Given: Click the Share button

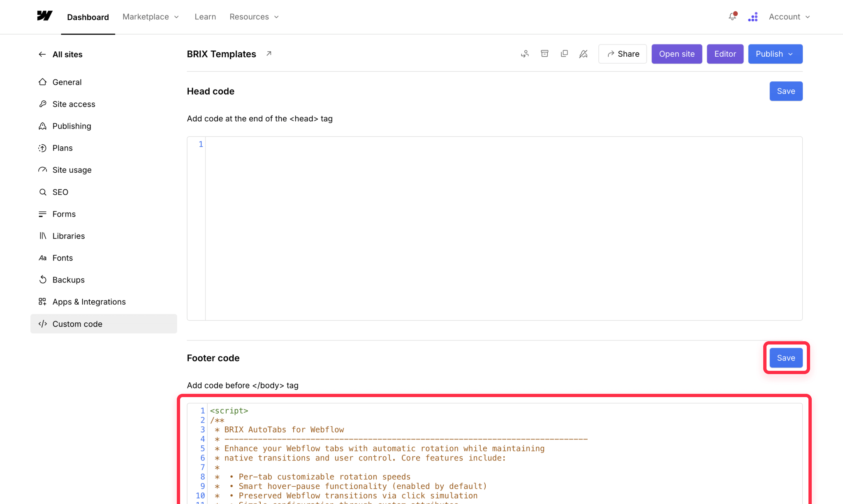Looking at the screenshot, I should [x=623, y=54].
